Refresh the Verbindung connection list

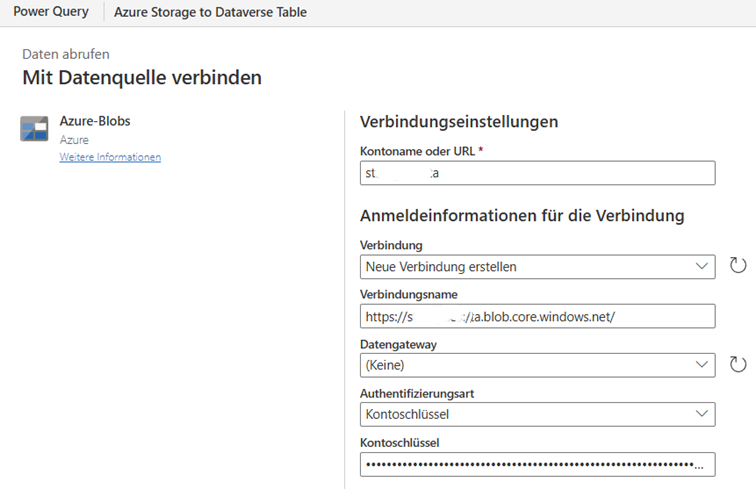coord(738,266)
